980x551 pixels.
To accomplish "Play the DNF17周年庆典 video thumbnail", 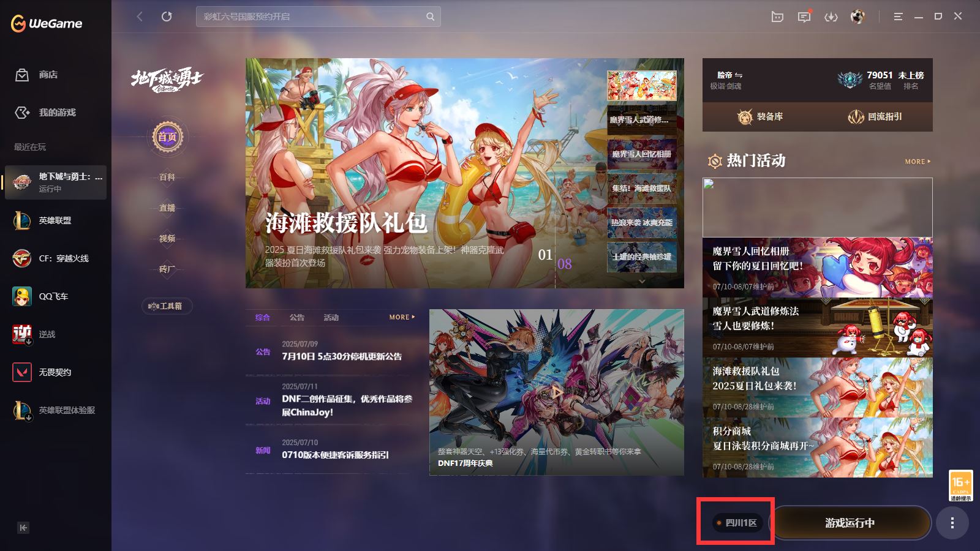I will [556, 392].
